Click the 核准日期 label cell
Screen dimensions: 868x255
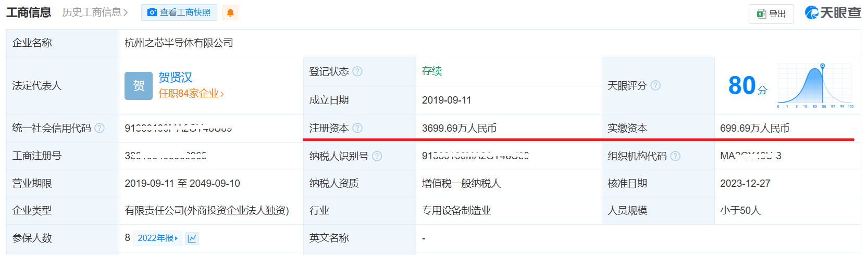(658, 183)
